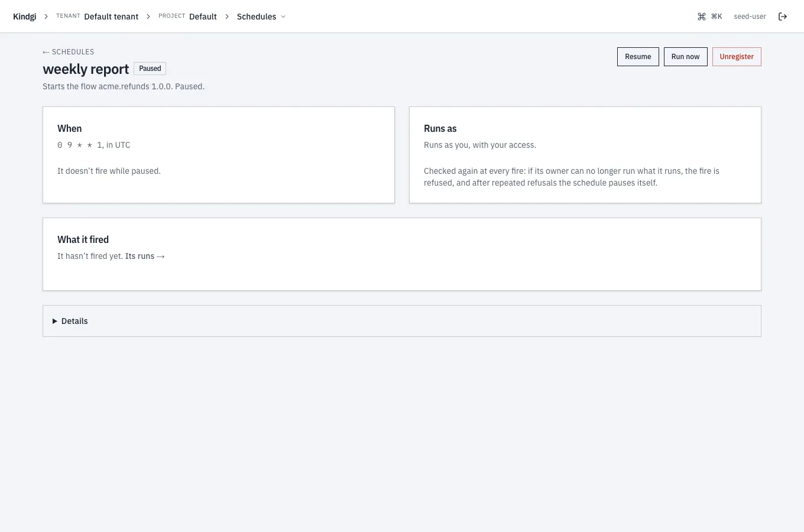Unregister this schedule

pos(737,57)
